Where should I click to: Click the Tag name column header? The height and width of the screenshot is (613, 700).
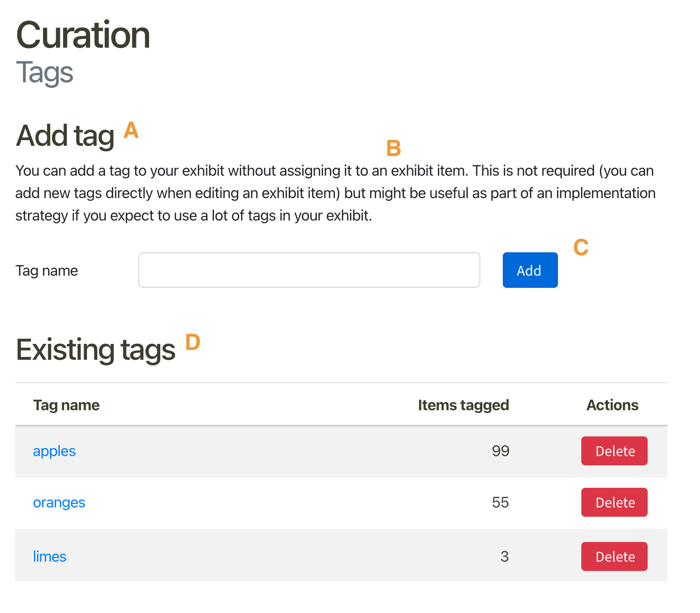tap(66, 405)
